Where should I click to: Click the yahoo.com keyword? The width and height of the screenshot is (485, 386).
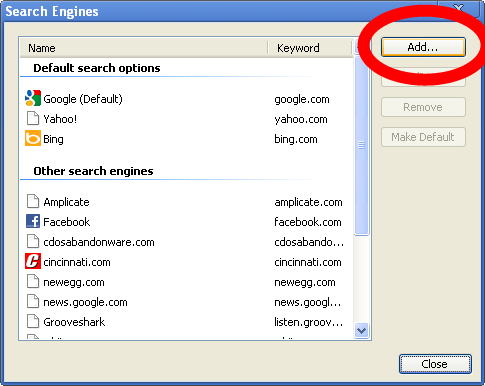[x=301, y=119]
